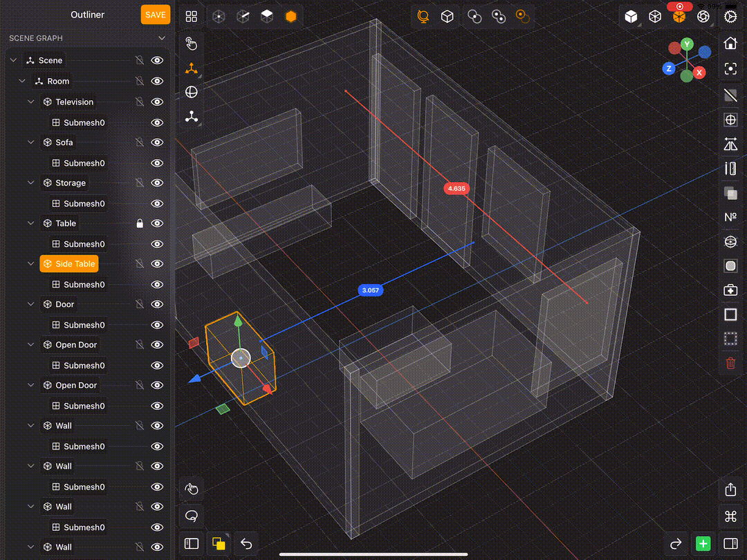
Task: Click the 3.057 blue measurement label
Action: point(370,290)
